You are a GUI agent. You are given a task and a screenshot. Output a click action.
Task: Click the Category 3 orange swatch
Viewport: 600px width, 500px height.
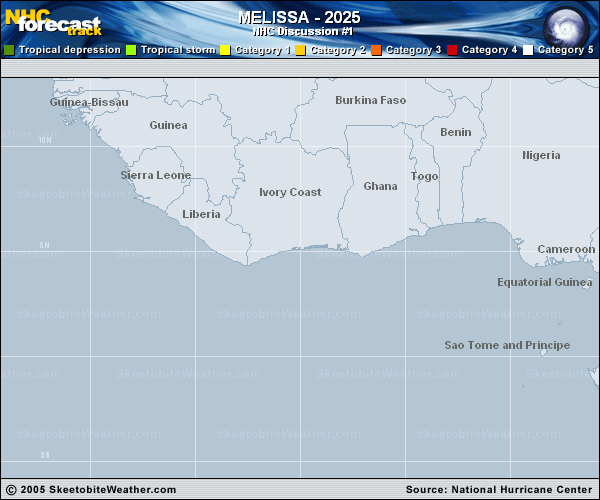(376, 50)
